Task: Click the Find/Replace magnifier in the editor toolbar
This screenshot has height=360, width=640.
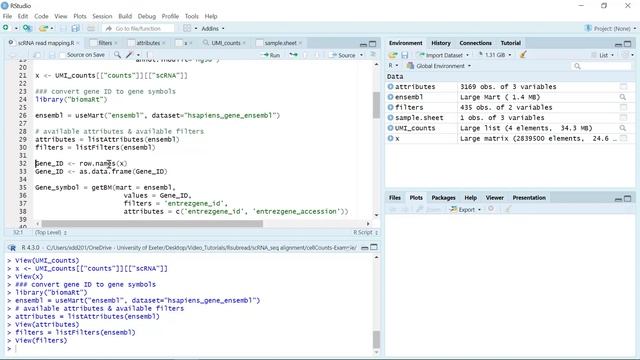Action: (117, 55)
